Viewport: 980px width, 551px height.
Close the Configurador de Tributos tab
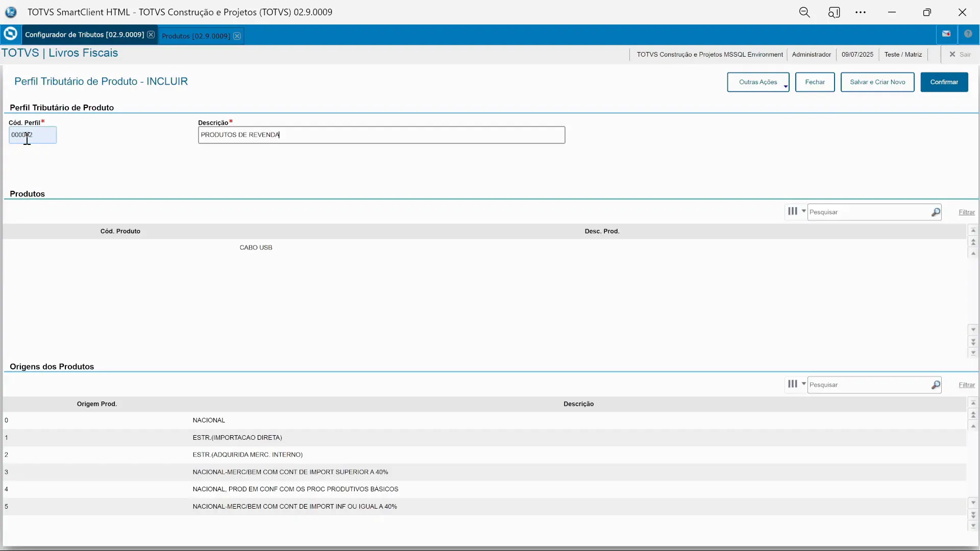(151, 35)
